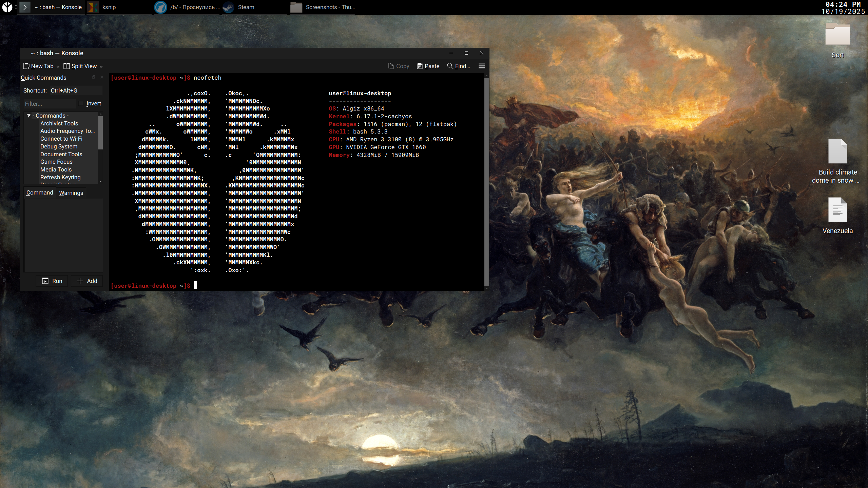This screenshot has height=488, width=868.
Task: Open the application launcher logo
Action: click(7, 7)
